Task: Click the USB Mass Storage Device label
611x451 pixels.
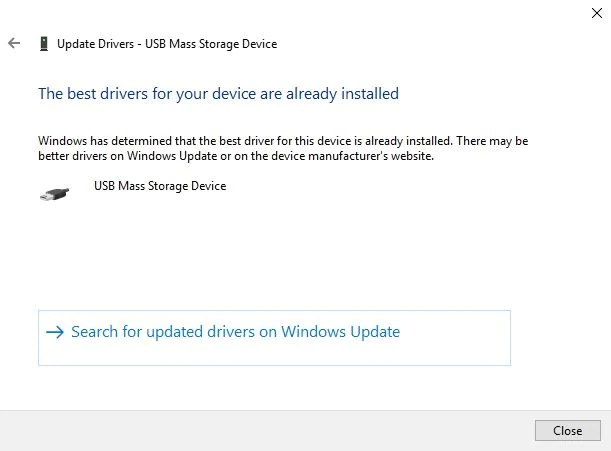Action: 160,186
